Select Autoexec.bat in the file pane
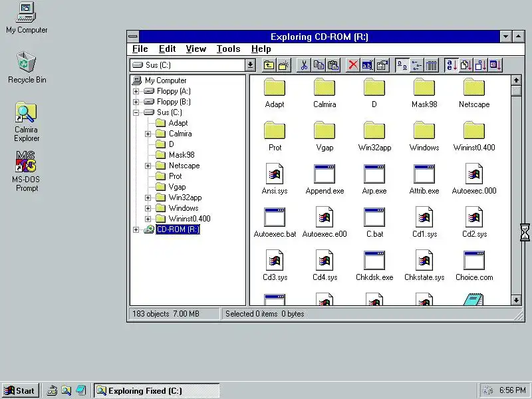The width and height of the screenshot is (532, 399). click(x=275, y=223)
